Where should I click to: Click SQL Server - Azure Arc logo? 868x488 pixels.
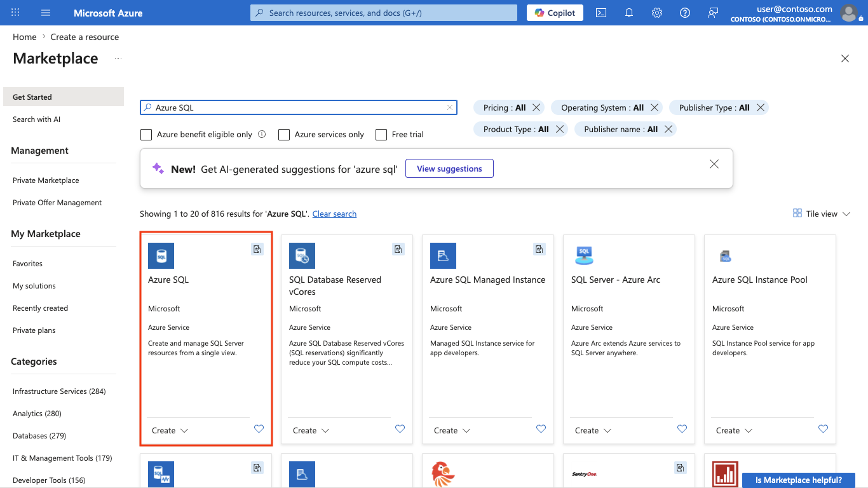point(584,255)
